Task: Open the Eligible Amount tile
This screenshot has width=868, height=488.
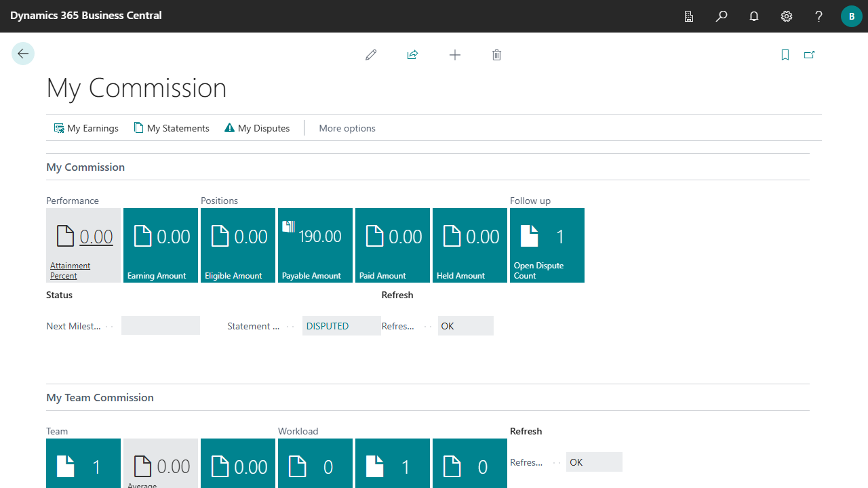Action: 238,245
